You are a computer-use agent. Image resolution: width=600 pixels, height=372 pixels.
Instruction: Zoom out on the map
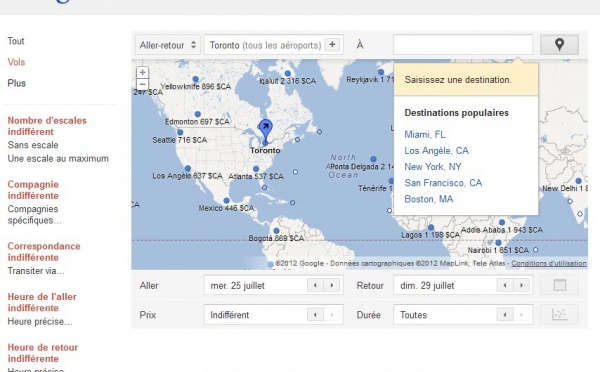[x=142, y=84]
